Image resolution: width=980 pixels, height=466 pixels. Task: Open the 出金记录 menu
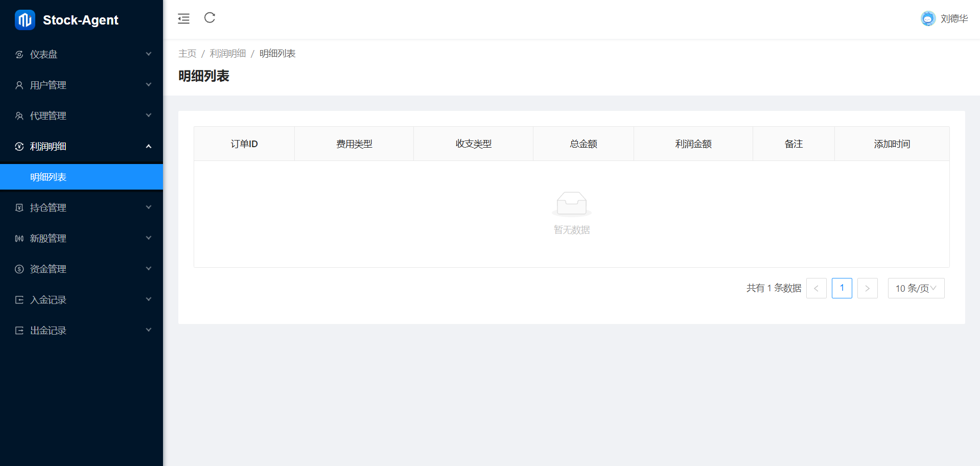click(x=49, y=331)
